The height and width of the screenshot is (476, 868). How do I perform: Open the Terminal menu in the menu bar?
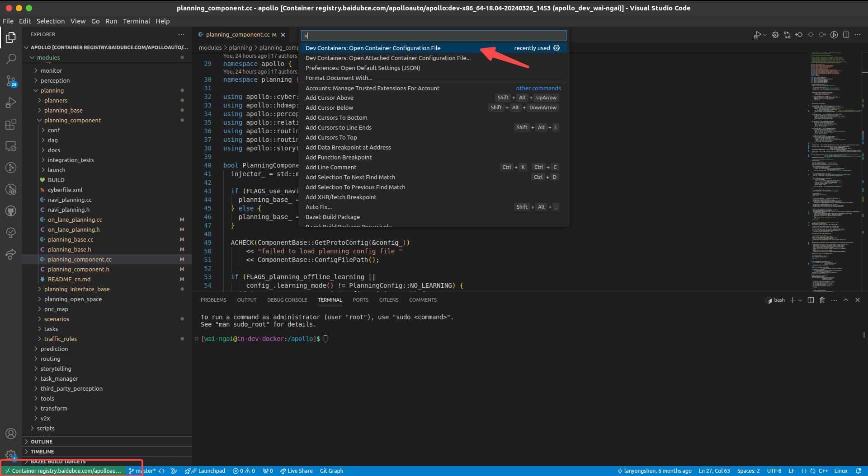coord(136,21)
